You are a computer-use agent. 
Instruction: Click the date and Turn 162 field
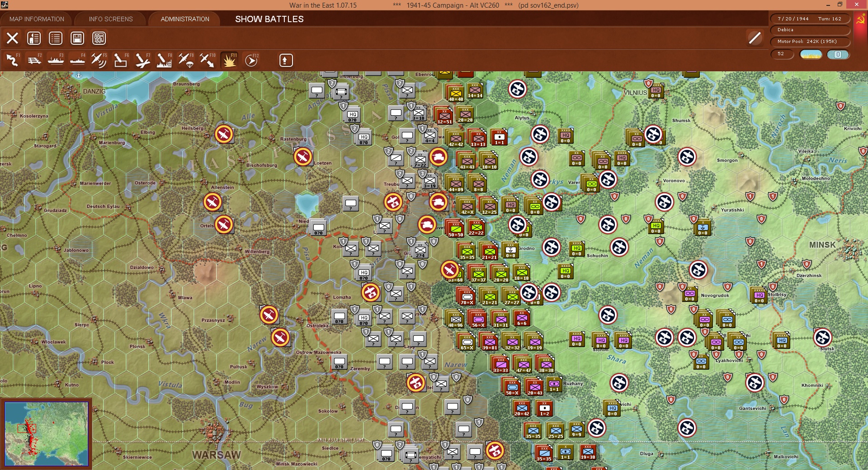(810, 19)
